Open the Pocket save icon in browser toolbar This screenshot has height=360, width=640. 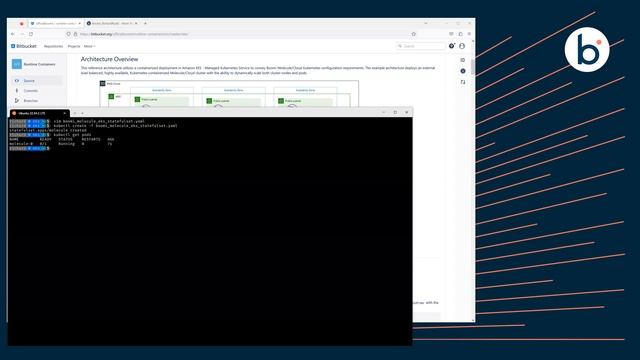tap(451, 34)
